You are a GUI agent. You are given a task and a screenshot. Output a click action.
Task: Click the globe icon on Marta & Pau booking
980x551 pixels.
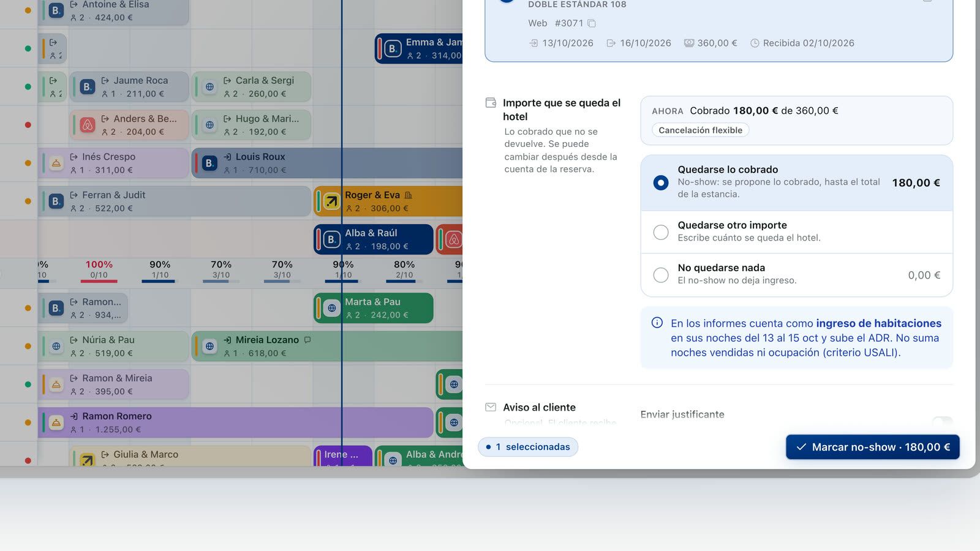[331, 308]
